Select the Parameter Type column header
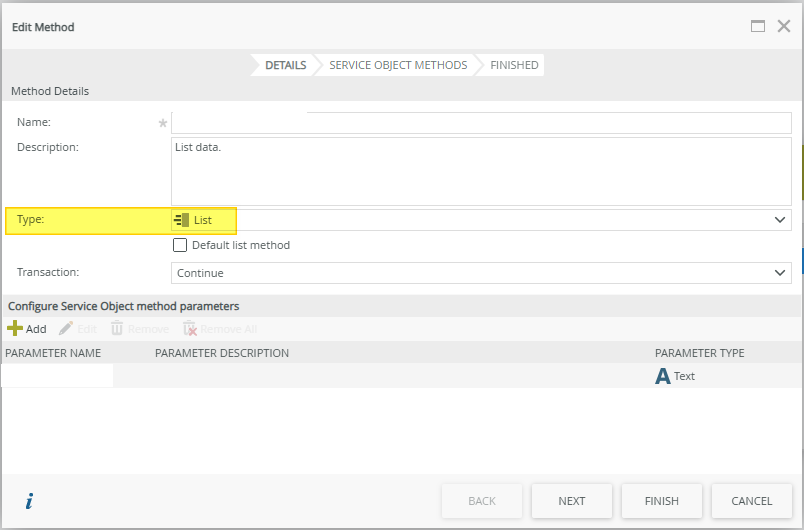This screenshot has height=530, width=804. click(699, 353)
